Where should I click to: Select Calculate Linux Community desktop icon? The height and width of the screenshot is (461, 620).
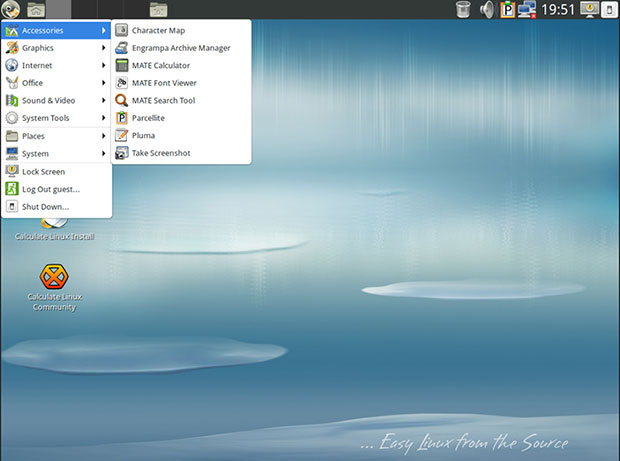(x=54, y=288)
